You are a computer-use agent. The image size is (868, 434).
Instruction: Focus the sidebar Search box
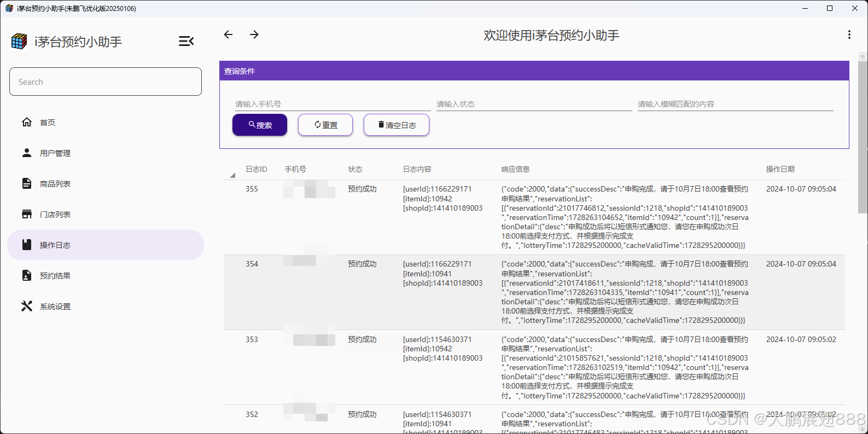[x=106, y=82]
